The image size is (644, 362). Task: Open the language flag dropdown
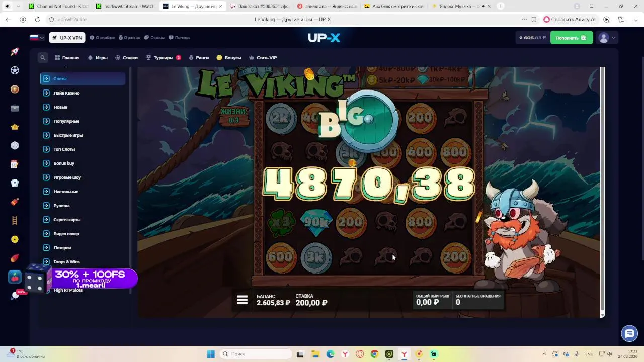click(x=37, y=38)
